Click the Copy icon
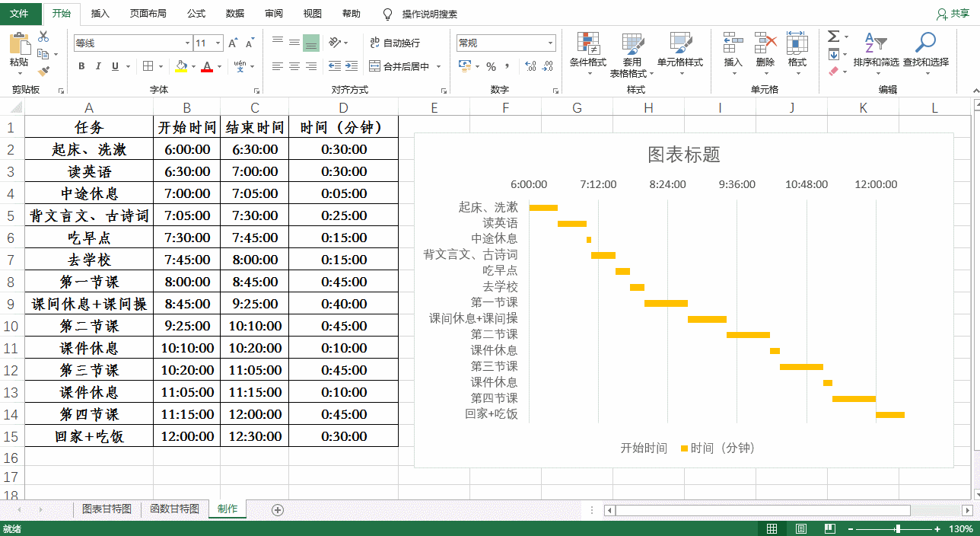 tap(43, 54)
